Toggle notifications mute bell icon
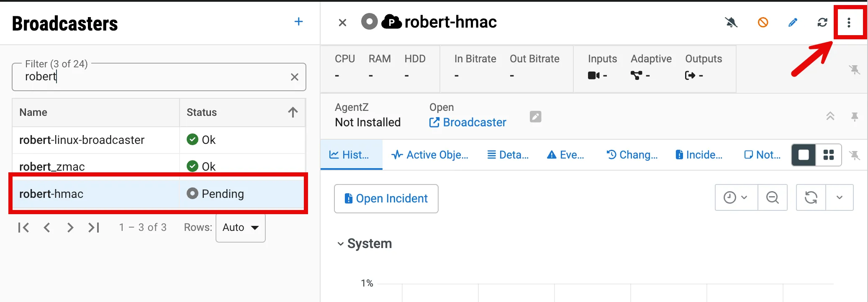The height and width of the screenshot is (302, 868). pos(731,22)
